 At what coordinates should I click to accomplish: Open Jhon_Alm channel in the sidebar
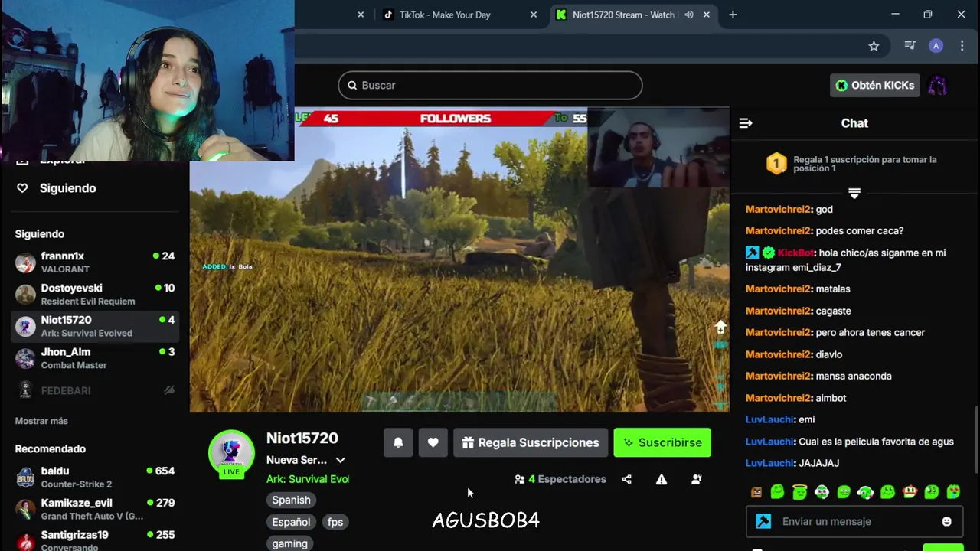pyautogui.click(x=95, y=358)
